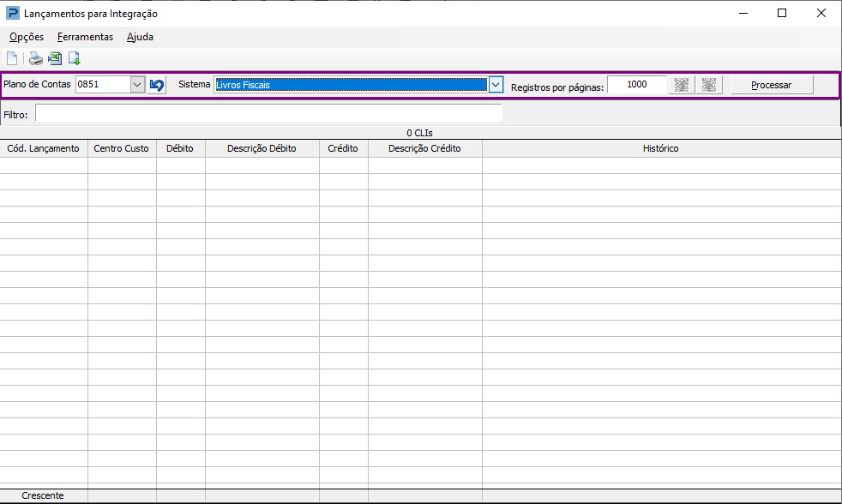The image size is (842, 504).
Task: Click the Débito column header
Action: [180, 148]
